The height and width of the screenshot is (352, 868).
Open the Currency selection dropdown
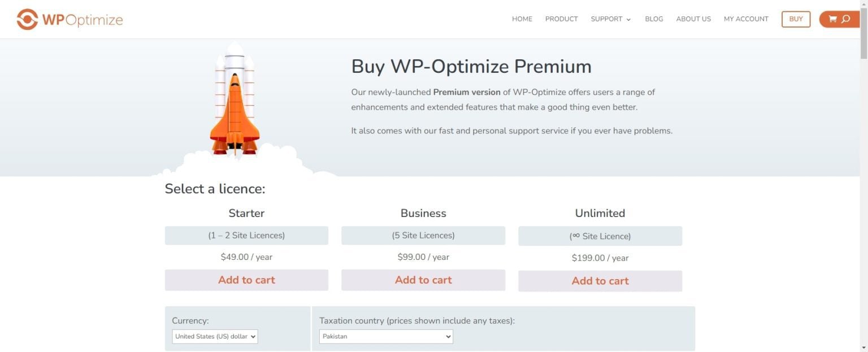215,336
